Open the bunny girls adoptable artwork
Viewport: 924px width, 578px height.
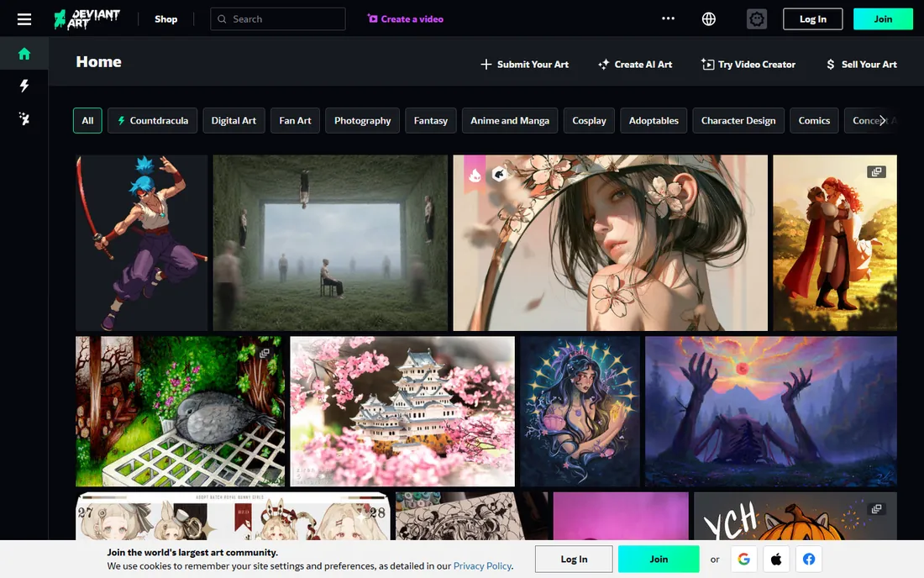233,516
